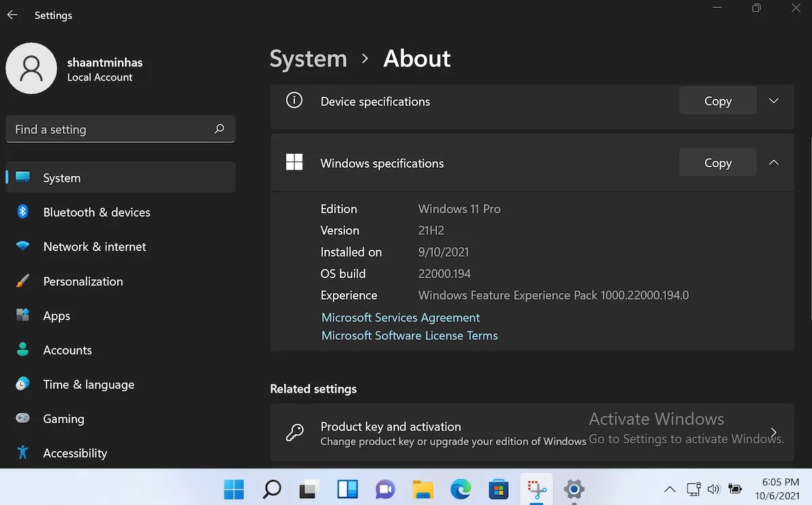Open Microsoft Store from the taskbar
The height and width of the screenshot is (505, 812).
tap(499, 489)
